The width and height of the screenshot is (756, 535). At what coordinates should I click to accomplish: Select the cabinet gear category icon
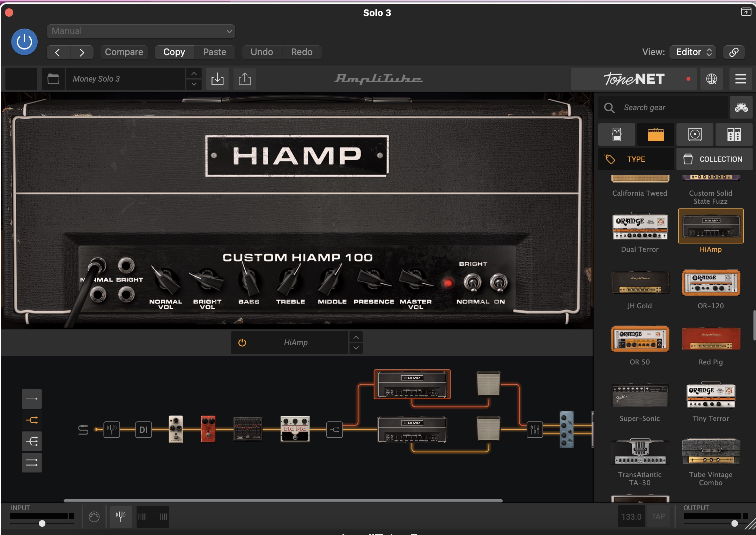click(x=695, y=134)
